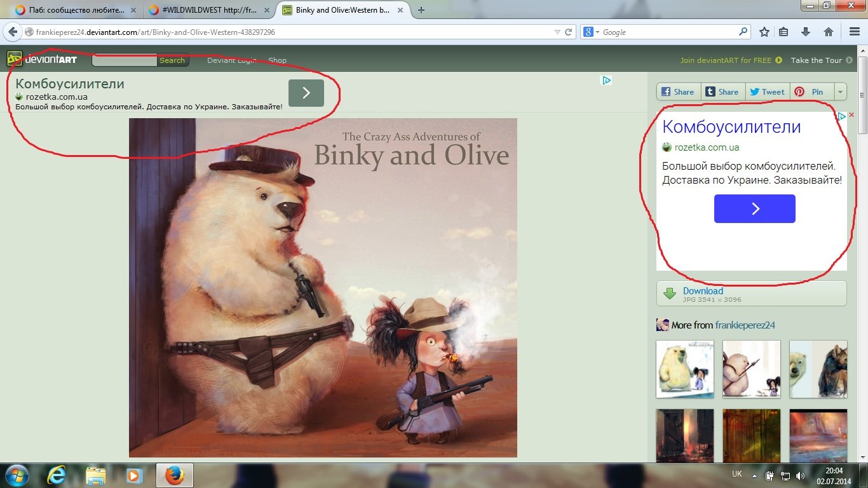Screen dimensions: 868x488
Task: Open the orange autumn forest thumbnail
Action: pos(752,436)
